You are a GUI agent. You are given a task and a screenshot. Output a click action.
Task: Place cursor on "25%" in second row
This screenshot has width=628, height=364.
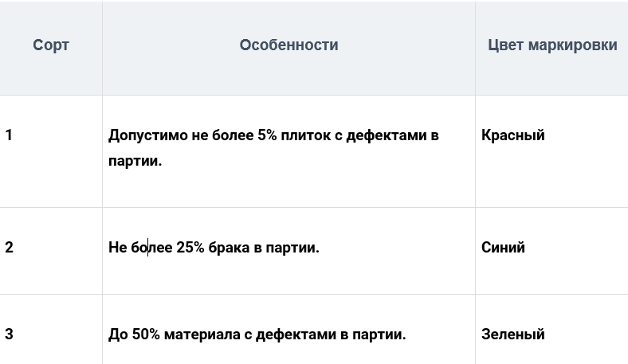190,248
